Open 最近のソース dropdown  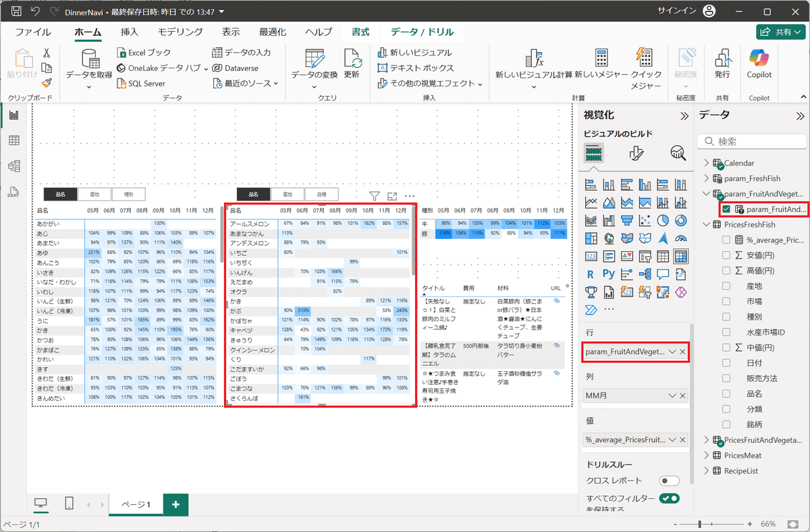coord(246,84)
